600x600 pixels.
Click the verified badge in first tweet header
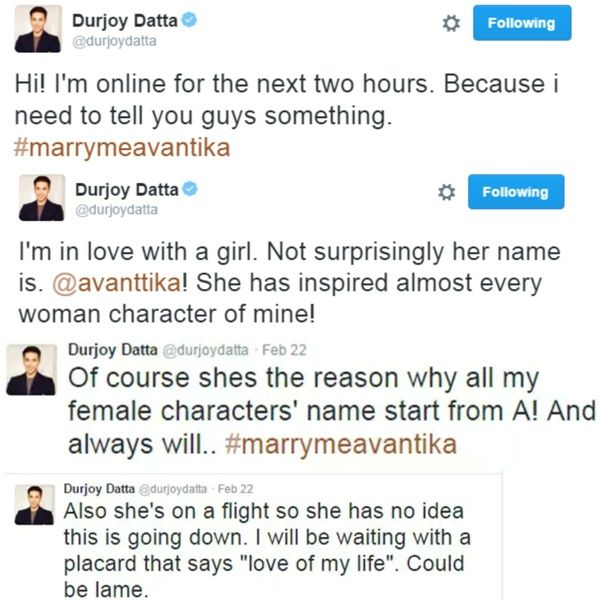click(x=189, y=20)
